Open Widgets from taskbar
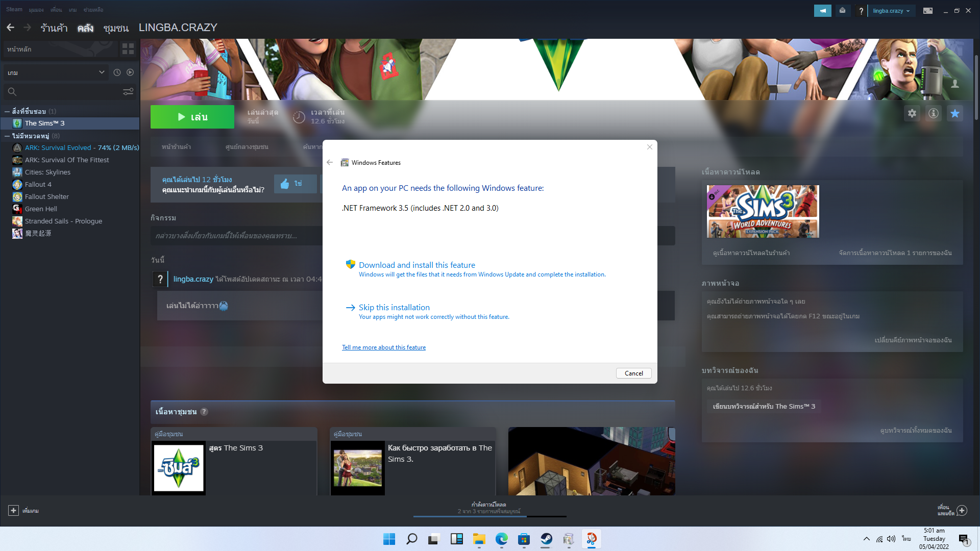This screenshot has height=551, width=980. (456, 539)
